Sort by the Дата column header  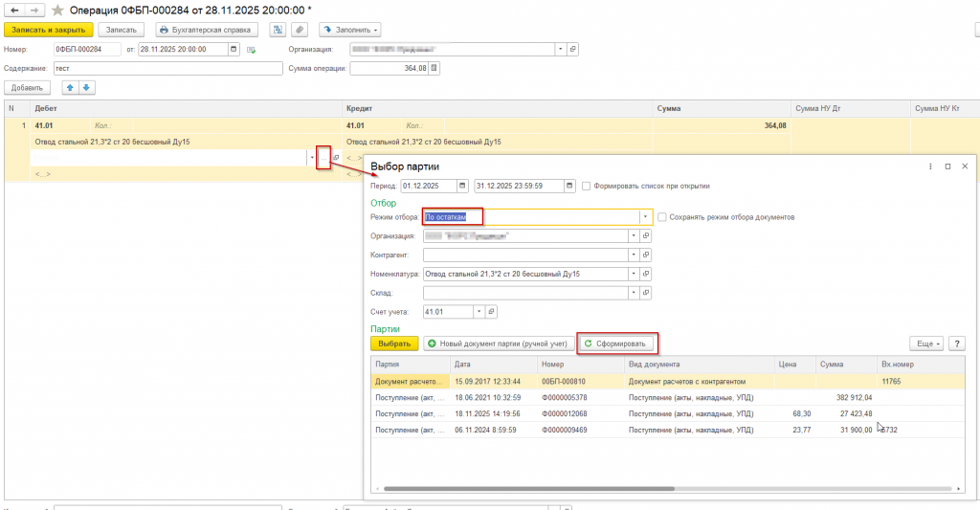494,364
